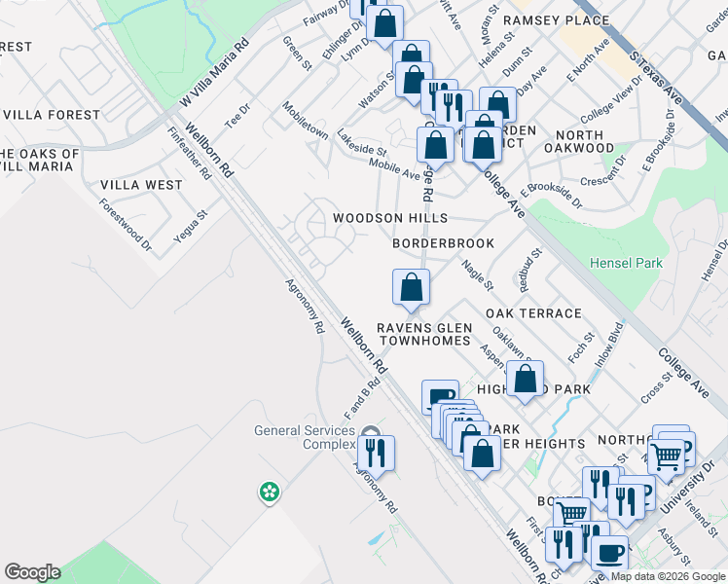Select the Nagle St label

click(x=477, y=274)
